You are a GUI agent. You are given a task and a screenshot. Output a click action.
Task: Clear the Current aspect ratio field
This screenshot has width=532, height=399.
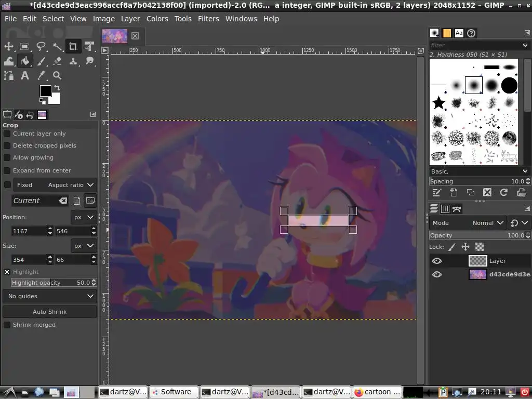tap(63, 201)
